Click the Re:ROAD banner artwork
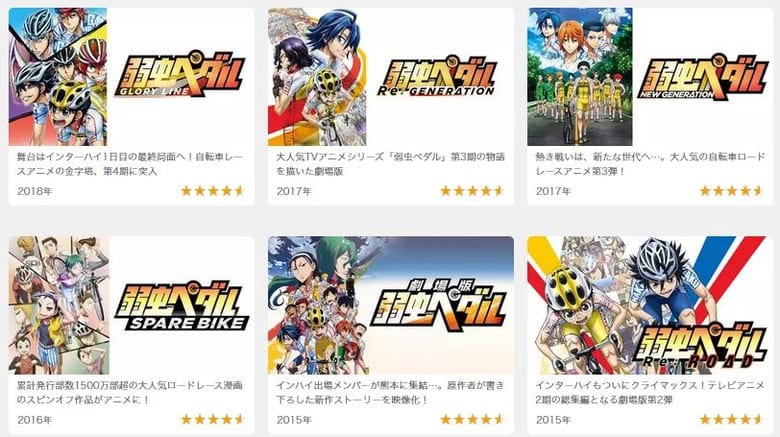Image resolution: width=780 pixels, height=437 pixels. 650,305
